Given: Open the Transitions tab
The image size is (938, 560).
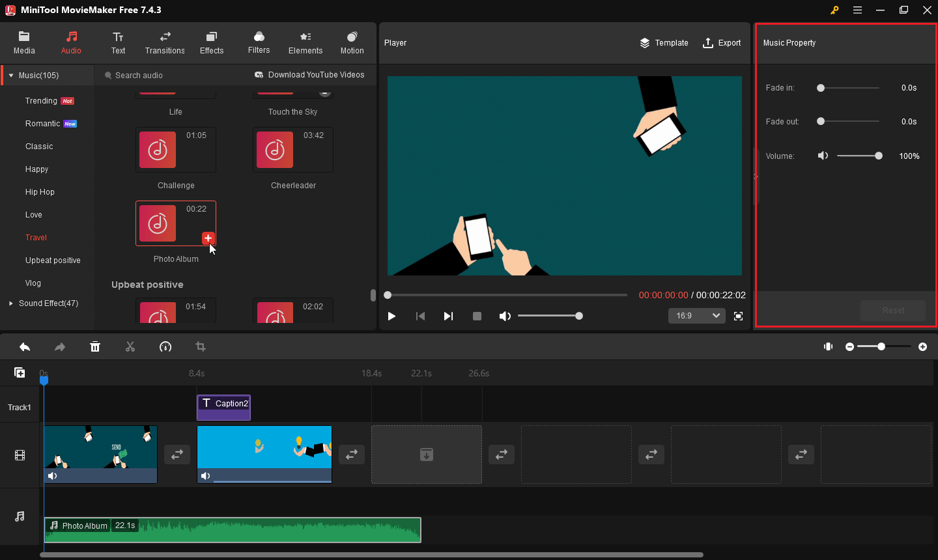Looking at the screenshot, I should click(165, 43).
